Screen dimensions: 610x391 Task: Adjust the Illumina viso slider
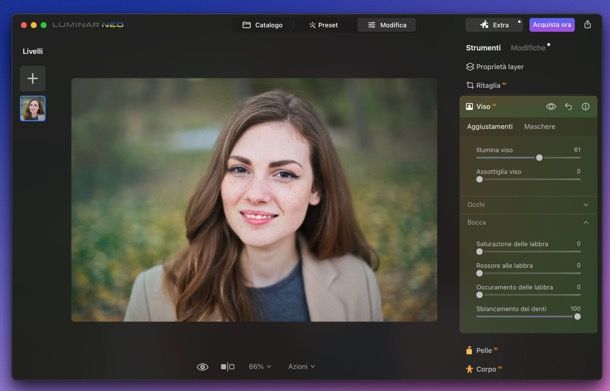click(x=539, y=158)
